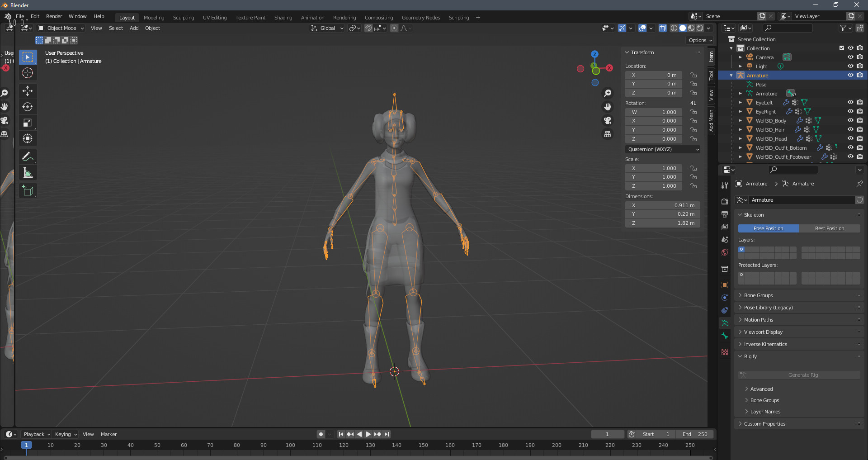Open the Quaternion (WXYZ) rotation mode dropdown

point(663,149)
